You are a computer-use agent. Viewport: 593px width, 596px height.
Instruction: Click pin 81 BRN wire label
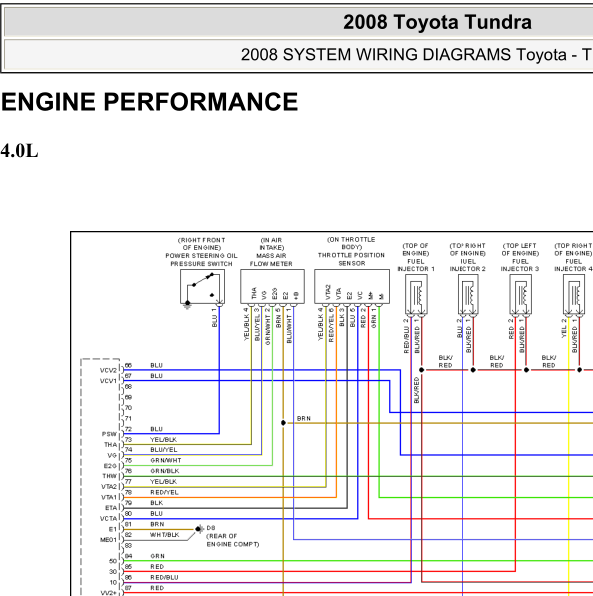click(x=157, y=524)
